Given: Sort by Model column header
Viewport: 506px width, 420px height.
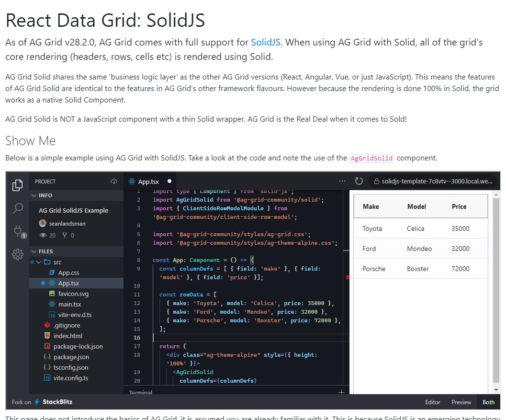Looking at the screenshot, I should [x=416, y=206].
